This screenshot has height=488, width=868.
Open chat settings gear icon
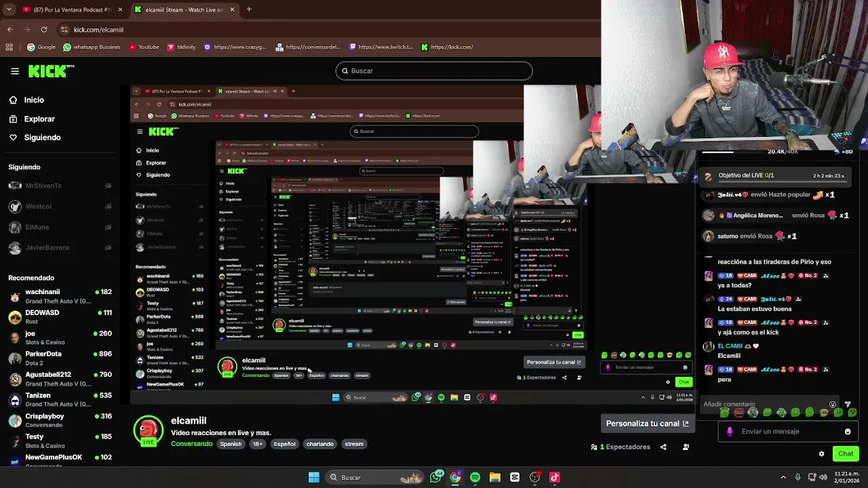821,453
